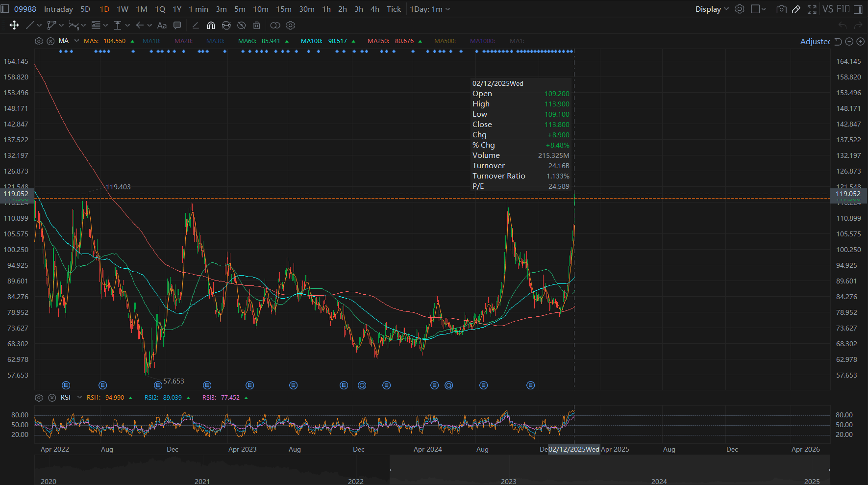Viewport: 868px width, 485px height.
Task: Expand the line tools dropdown arrow
Action: (x=39, y=25)
